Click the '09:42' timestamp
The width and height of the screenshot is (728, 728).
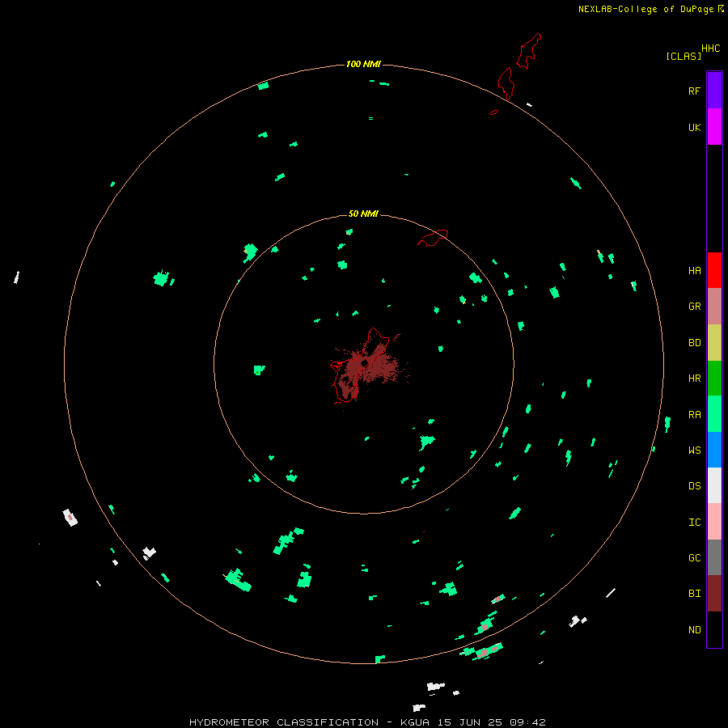click(527, 722)
